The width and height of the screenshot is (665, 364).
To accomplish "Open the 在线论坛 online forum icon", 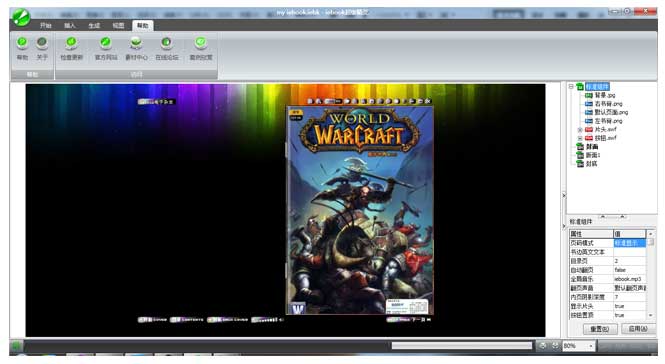I will pyautogui.click(x=167, y=48).
